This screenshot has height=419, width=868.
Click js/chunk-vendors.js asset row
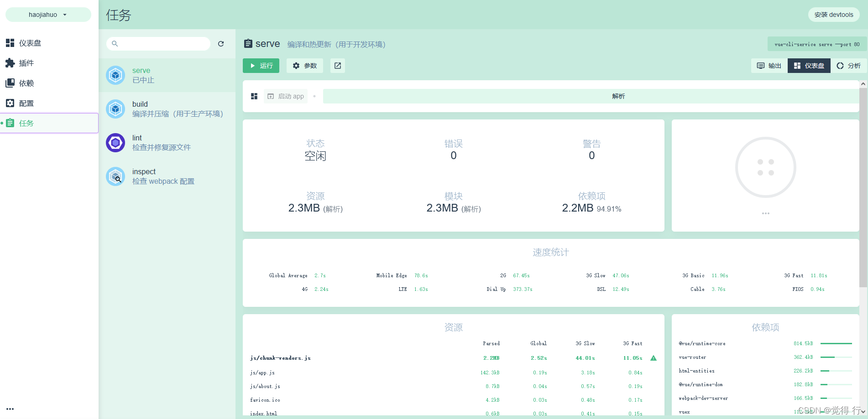click(454, 358)
